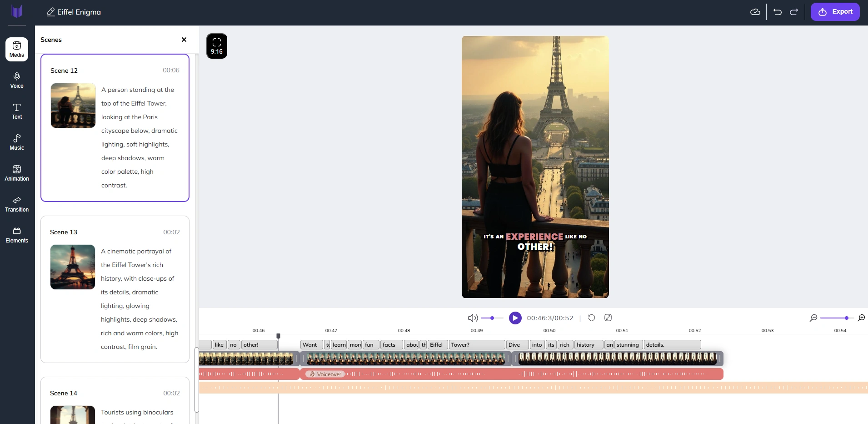Screen dimensions: 868x424
Task: Click the EXPERIENCE caption in preview
Action: click(x=534, y=237)
